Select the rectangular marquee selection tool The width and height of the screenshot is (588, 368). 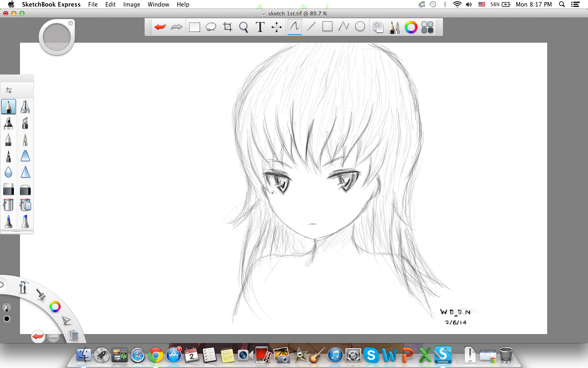tap(194, 27)
